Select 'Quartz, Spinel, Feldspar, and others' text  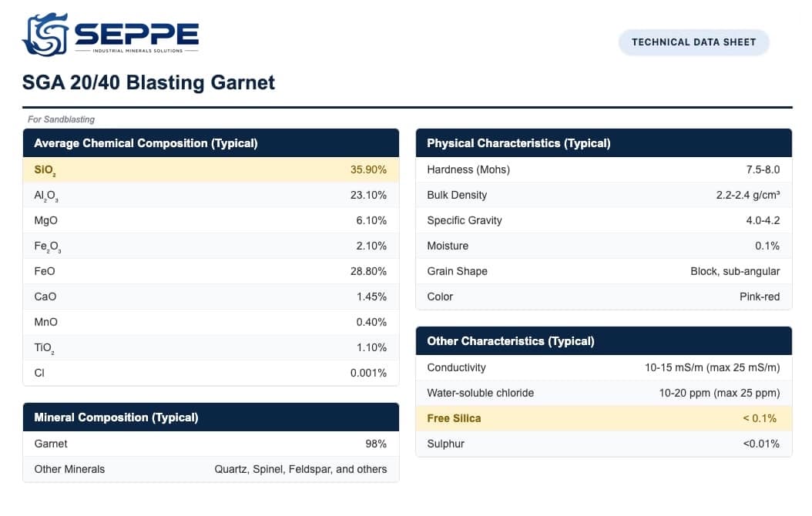300,470
